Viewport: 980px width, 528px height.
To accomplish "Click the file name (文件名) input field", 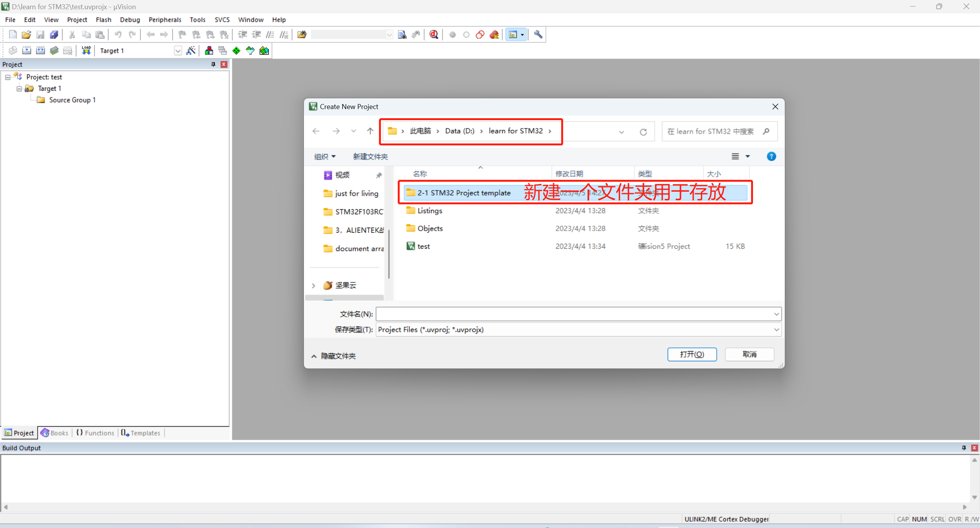I will [x=574, y=314].
